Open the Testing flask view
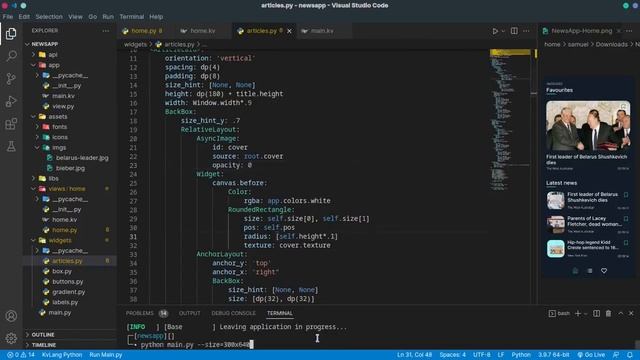 pyautogui.click(x=11, y=146)
